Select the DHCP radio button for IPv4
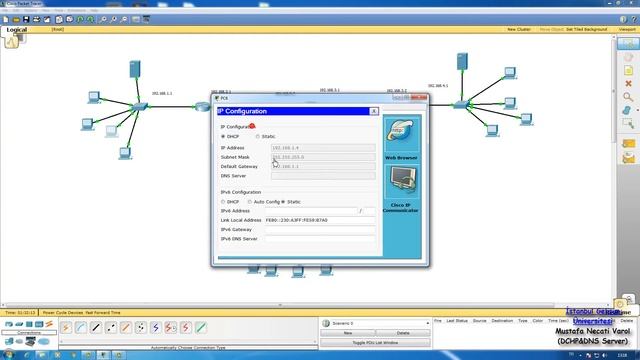 click(223, 136)
